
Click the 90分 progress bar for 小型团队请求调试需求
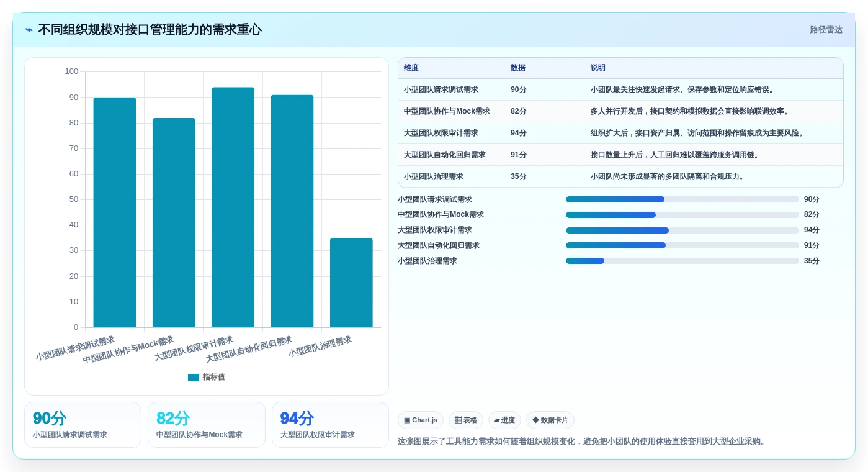[682, 199]
